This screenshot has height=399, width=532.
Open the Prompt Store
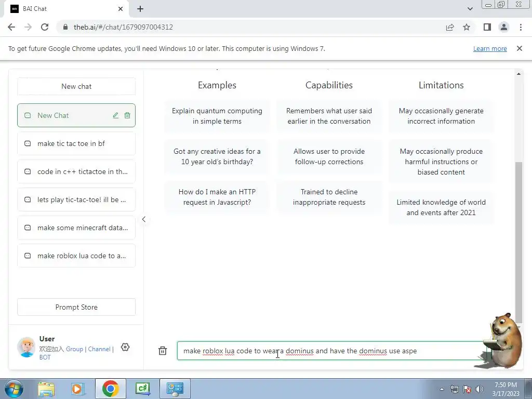click(x=76, y=307)
